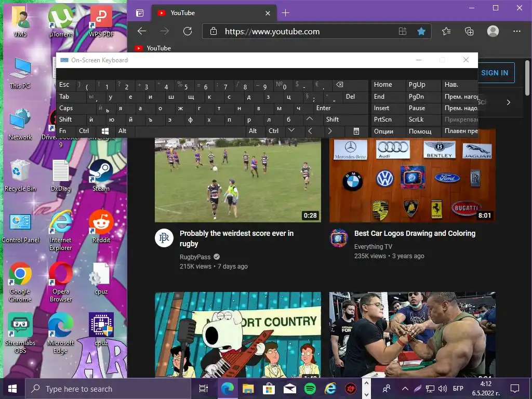Open the arm wrestling video thumbnail
Screen dimensions: 532x399
pyautogui.click(x=413, y=335)
